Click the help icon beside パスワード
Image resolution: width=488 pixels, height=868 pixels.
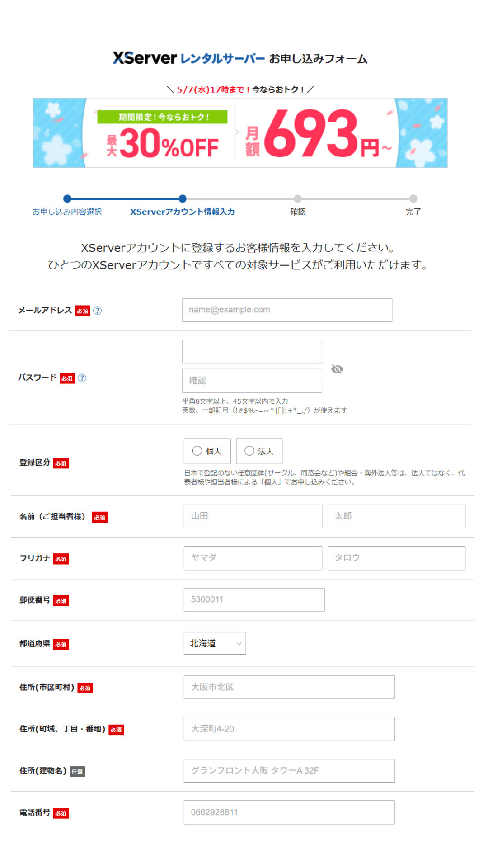[82, 378]
